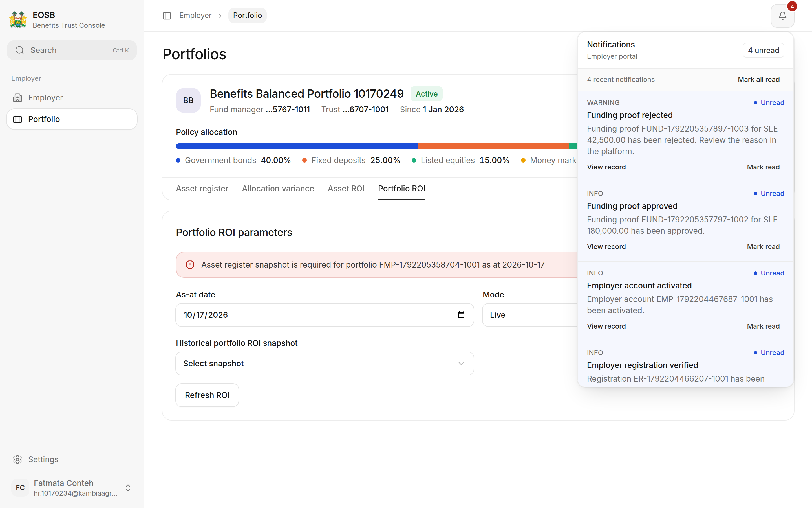Switch to the Asset ROI tab
812x508 pixels.
click(346, 189)
